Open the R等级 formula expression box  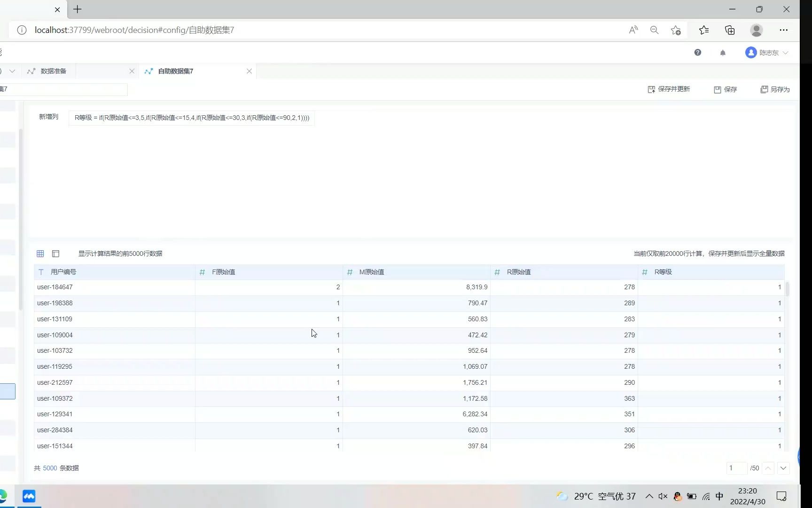point(192,118)
